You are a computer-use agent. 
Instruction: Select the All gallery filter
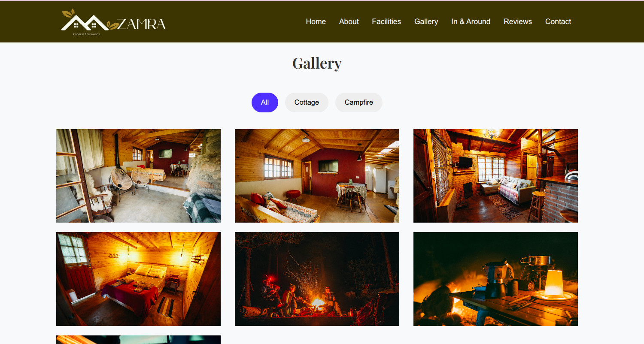pyautogui.click(x=265, y=103)
